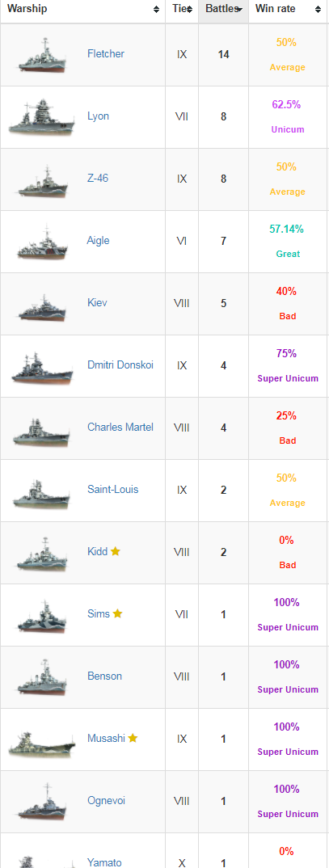Click the Ognevoi destroyer icon

point(42,802)
